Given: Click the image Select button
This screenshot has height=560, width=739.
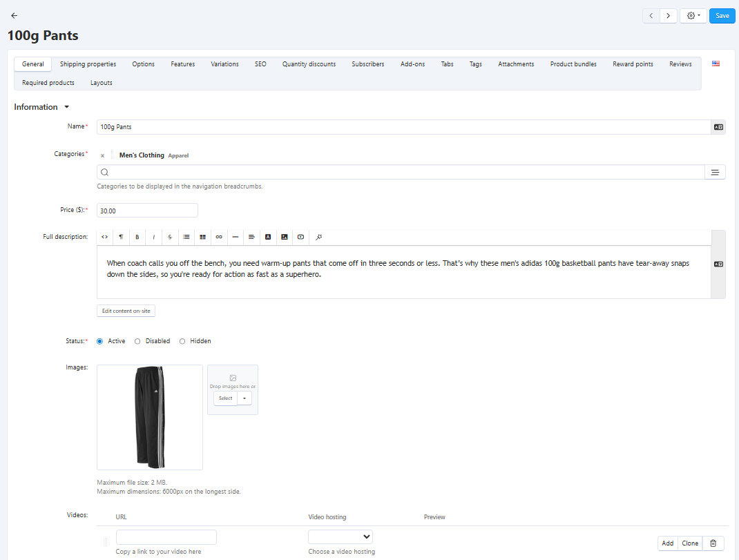Looking at the screenshot, I should 225,398.
